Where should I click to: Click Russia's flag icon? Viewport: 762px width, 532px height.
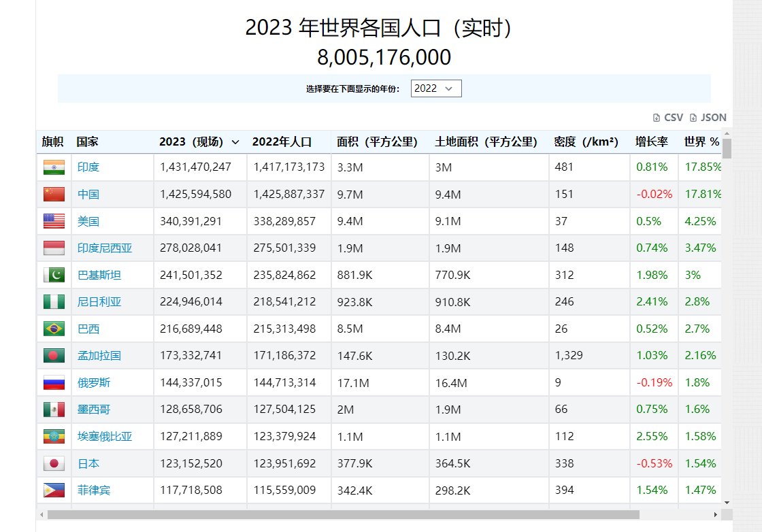click(x=54, y=382)
